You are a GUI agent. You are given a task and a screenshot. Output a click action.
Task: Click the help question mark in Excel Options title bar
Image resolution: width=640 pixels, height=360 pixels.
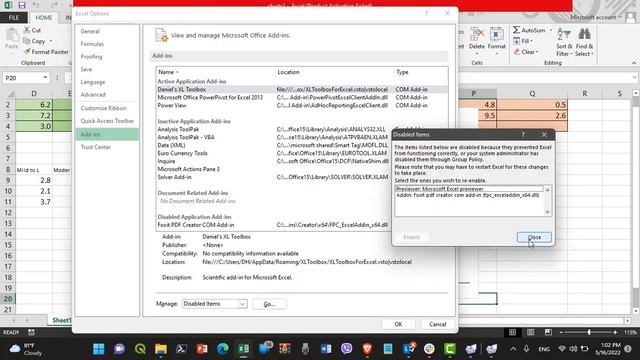pos(427,13)
